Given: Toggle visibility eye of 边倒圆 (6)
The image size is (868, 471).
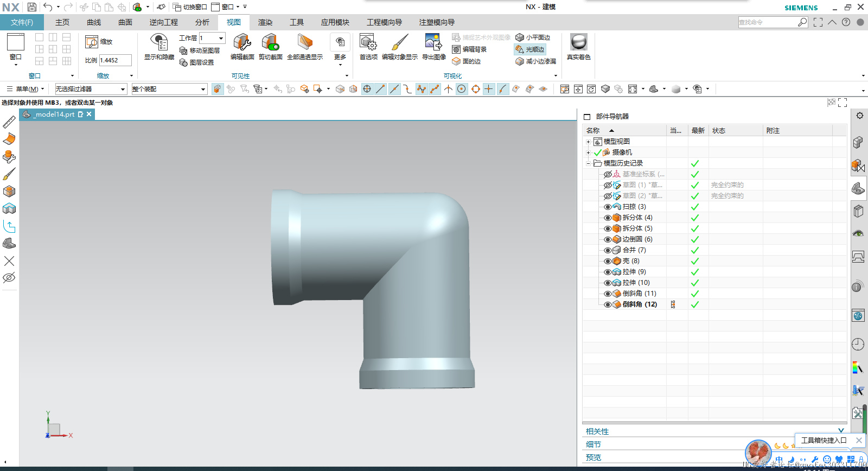Looking at the screenshot, I should click(x=608, y=239).
